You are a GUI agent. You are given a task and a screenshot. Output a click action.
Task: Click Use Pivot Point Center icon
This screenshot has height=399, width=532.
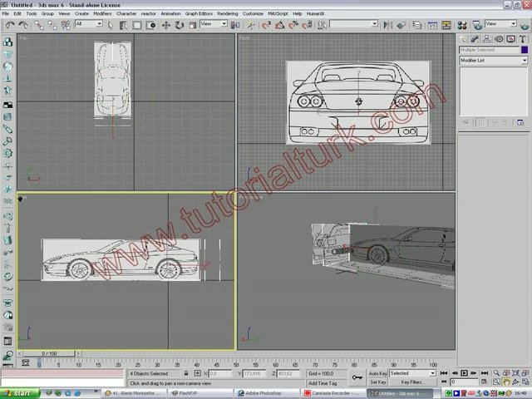pos(235,25)
